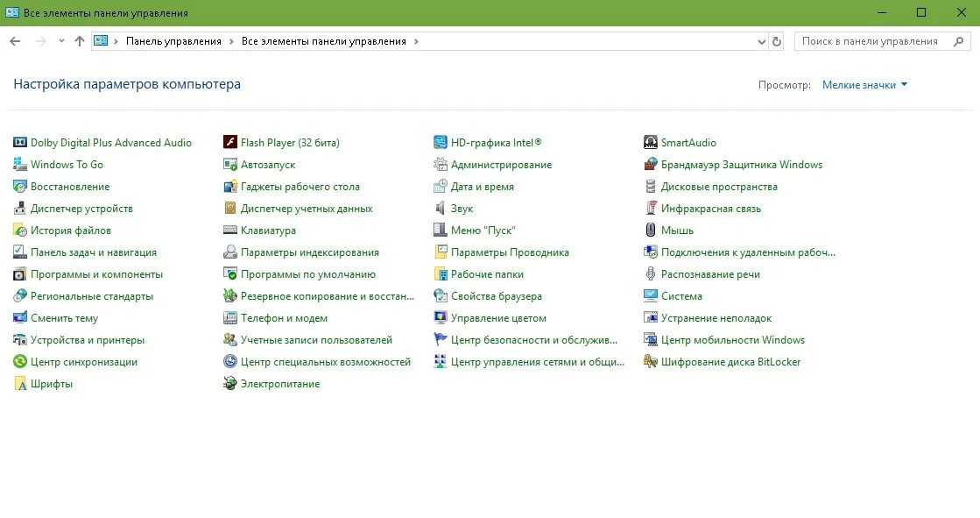This screenshot has width=980, height=518.
Task: Open Программы и компоненты
Action: (x=96, y=274)
